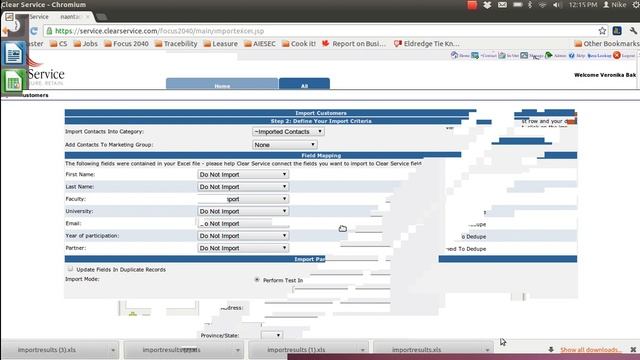Screen dimensions: 640x360
Task: Click the Eldredge Tie Kn... bookmark icon
Action: [x=398, y=43]
